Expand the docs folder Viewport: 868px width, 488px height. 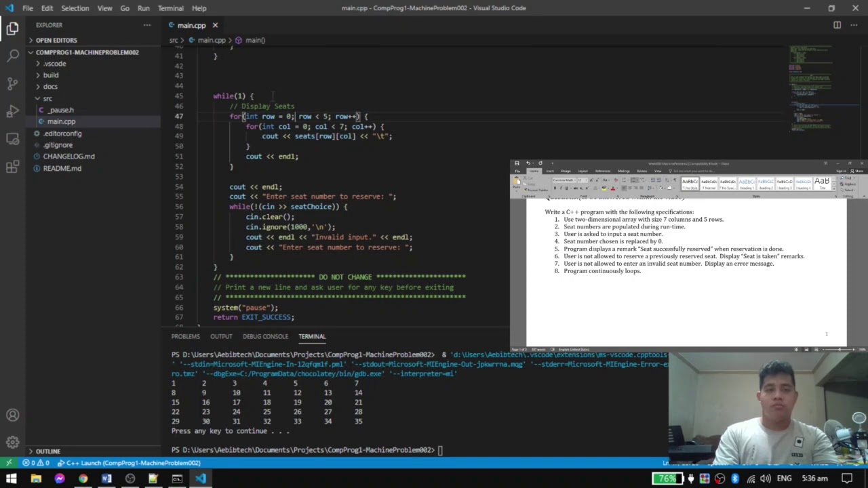point(50,87)
